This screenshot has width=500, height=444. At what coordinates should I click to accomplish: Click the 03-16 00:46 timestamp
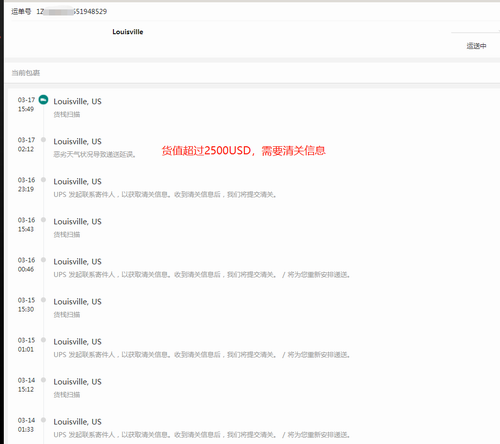(26, 264)
